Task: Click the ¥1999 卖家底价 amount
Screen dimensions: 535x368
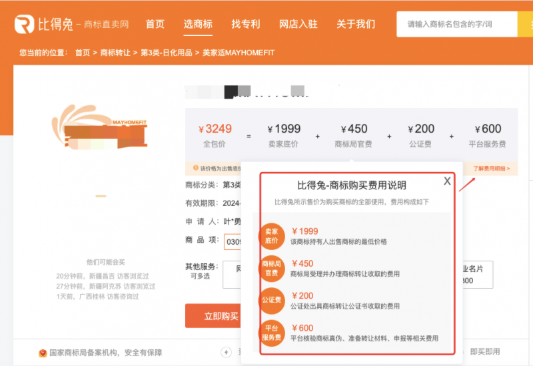Action: (x=284, y=129)
